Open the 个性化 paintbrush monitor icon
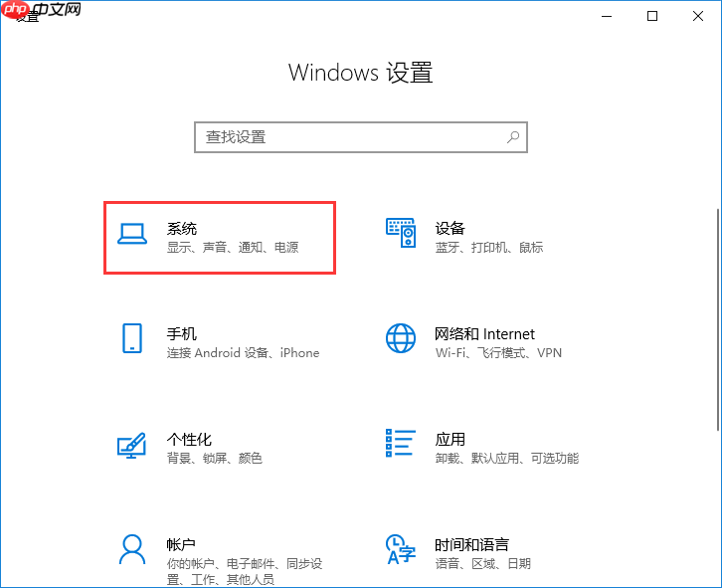Viewport: 722px width, 588px height. [x=131, y=445]
